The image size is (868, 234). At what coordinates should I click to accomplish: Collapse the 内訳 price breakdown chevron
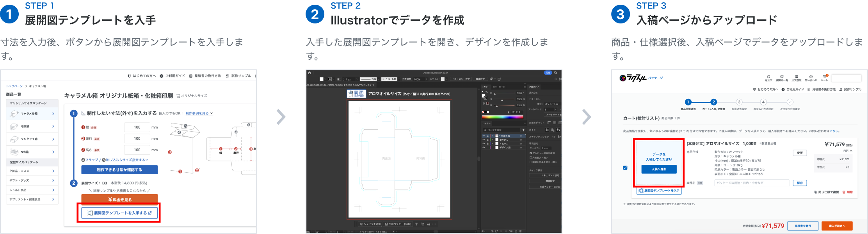(x=851, y=151)
